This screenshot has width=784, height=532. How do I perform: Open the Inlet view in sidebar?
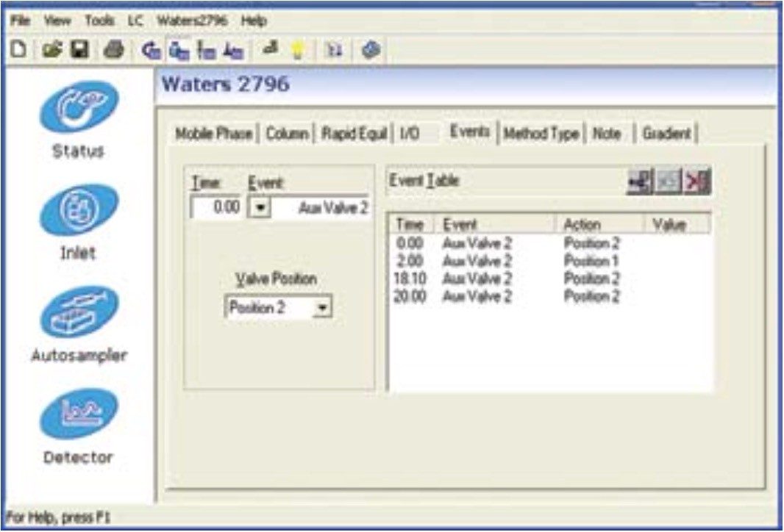tap(79, 222)
